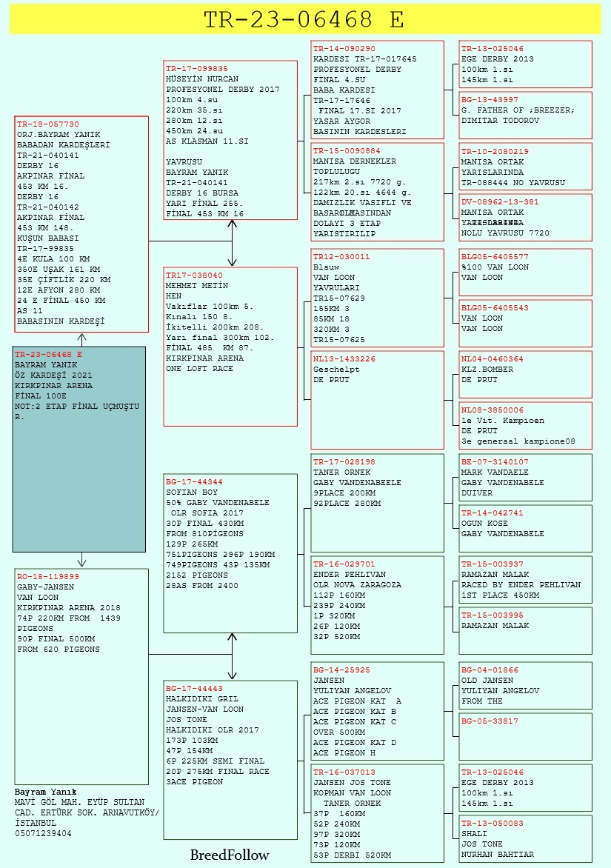Select ring number TR-13-050083

coord(493,823)
